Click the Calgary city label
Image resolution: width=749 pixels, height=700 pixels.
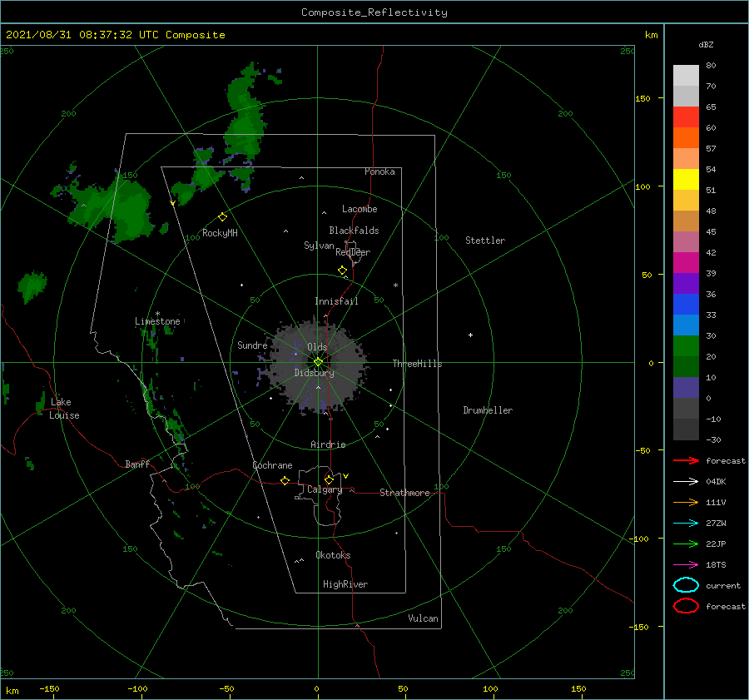tap(325, 489)
